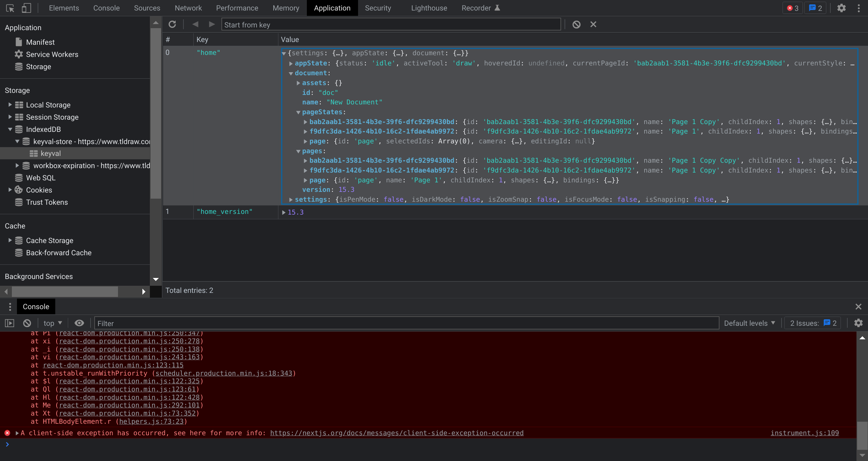Delete selected entry with X icon
The width and height of the screenshot is (868, 461).
(x=593, y=24)
